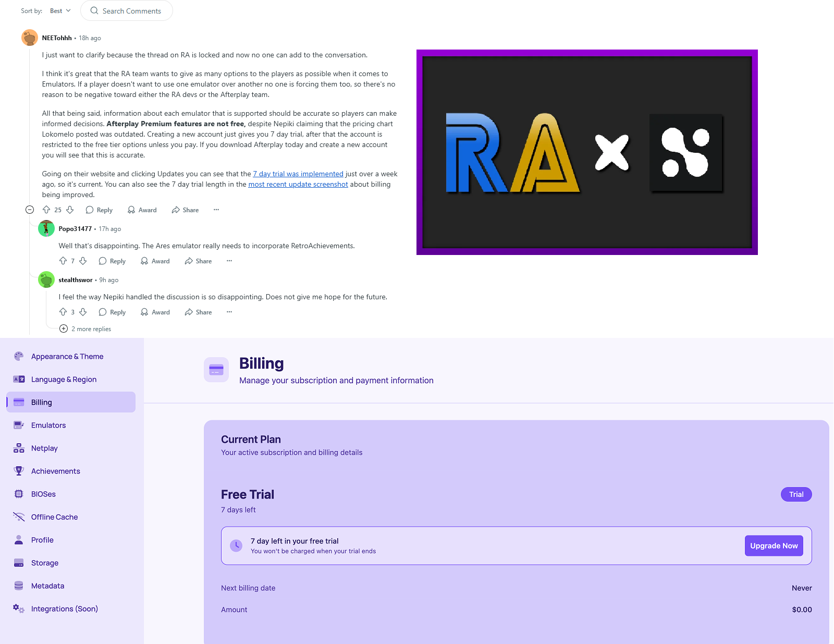The height and width of the screenshot is (644, 834).
Task: Open Integrations (Soon) settings
Action: [71, 609]
